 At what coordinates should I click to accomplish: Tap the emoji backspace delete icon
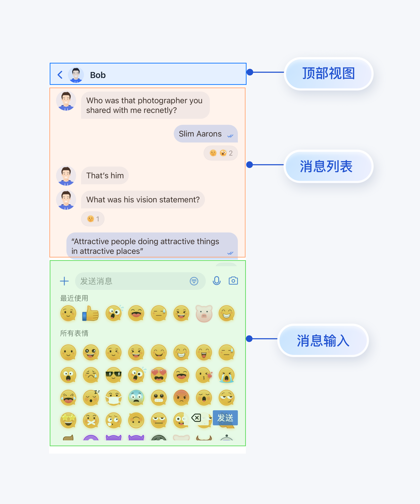point(196,418)
